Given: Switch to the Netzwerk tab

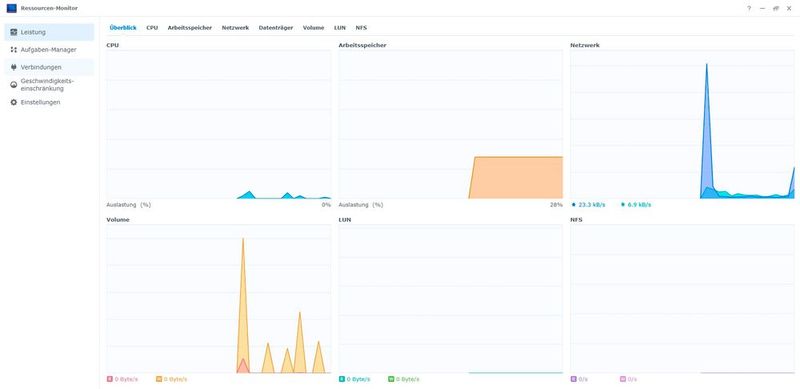Looking at the screenshot, I should pos(235,28).
